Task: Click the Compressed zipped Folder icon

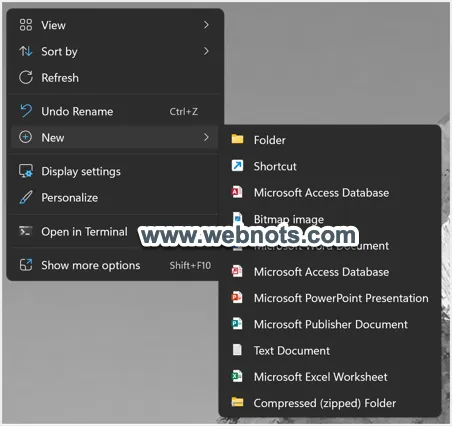Action: click(237, 402)
